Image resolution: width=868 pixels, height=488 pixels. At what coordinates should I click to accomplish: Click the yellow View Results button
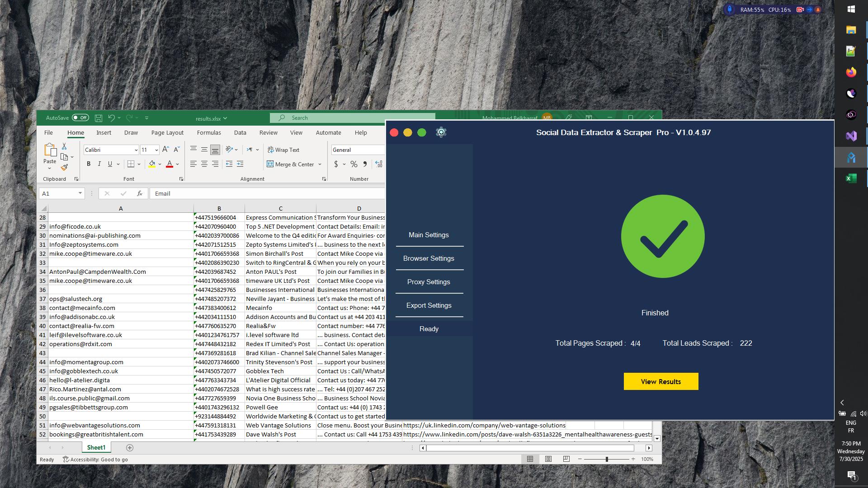[x=660, y=381]
